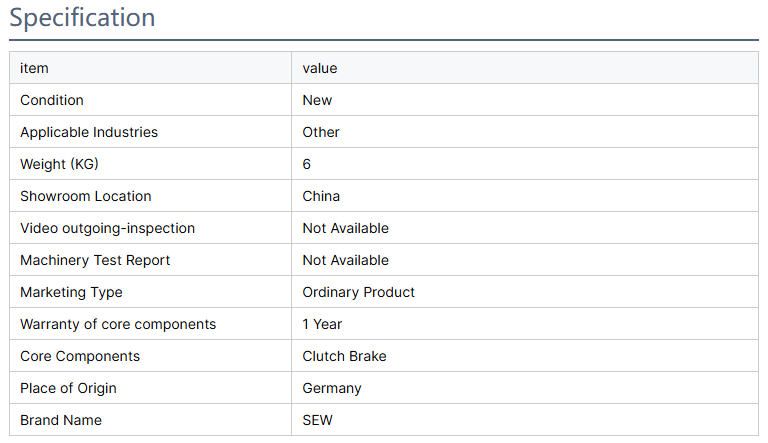
Task: Click the 'SEW' brand name value
Action: [x=317, y=420]
